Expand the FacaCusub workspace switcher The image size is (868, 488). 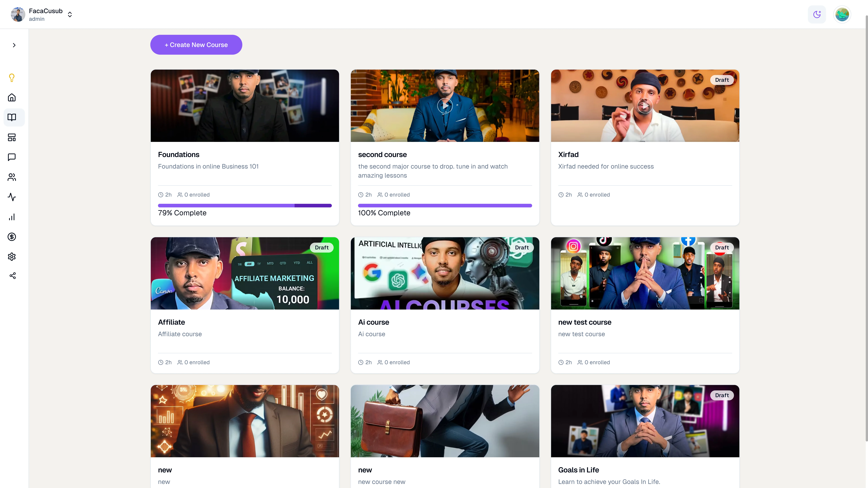point(70,14)
